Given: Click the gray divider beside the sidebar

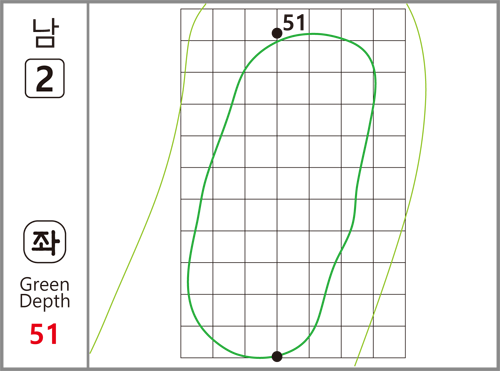Looking at the screenshot, I should pyautogui.click(x=88, y=185).
